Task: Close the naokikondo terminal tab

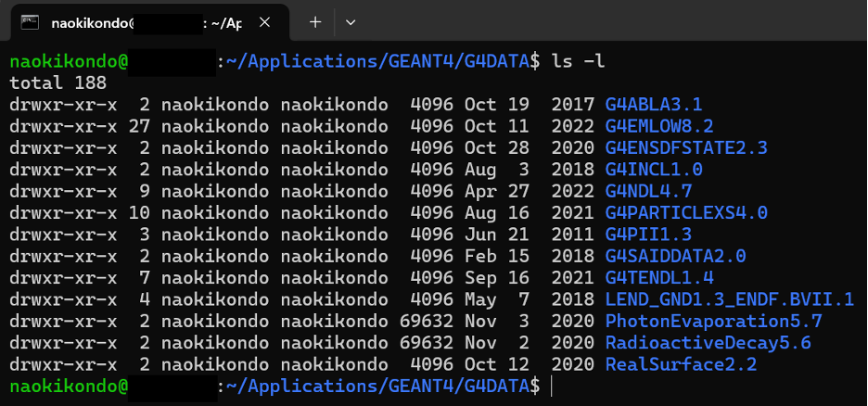Action: coord(264,22)
